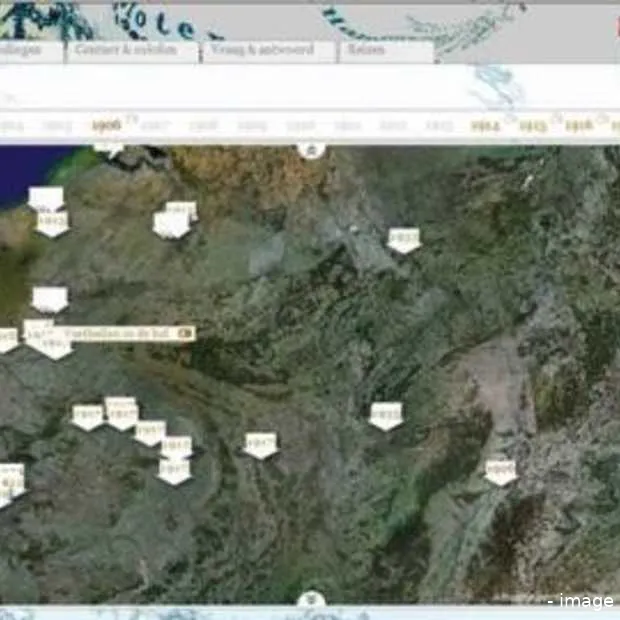
Task: Select the upper-center marker pair
Action: coord(175,221)
